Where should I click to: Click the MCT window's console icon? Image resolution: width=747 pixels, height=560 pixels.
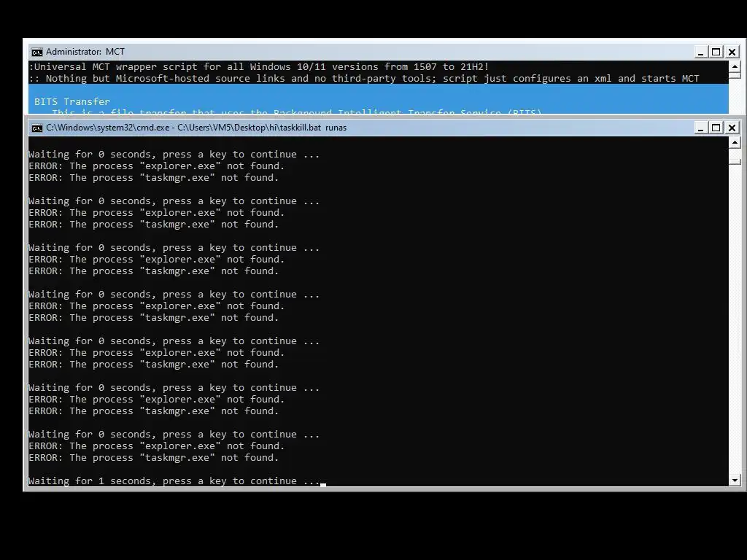tap(36, 52)
